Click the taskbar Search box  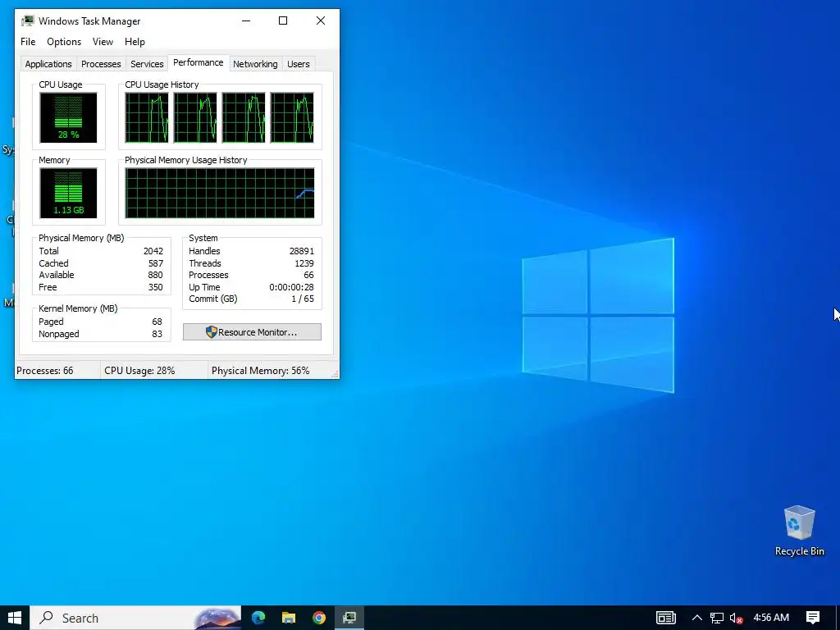(x=135, y=618)
